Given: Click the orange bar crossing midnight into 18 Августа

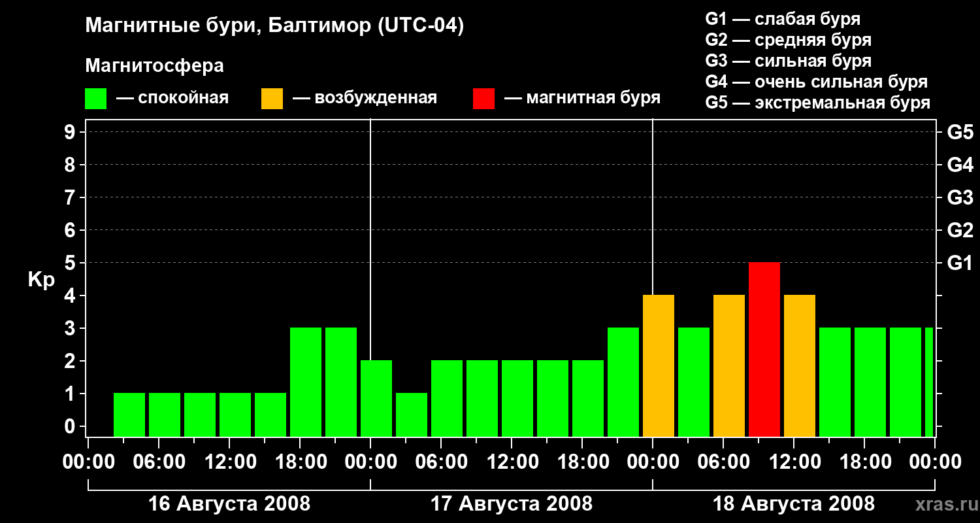Looking at the screenshot, I should pos(659,365).
